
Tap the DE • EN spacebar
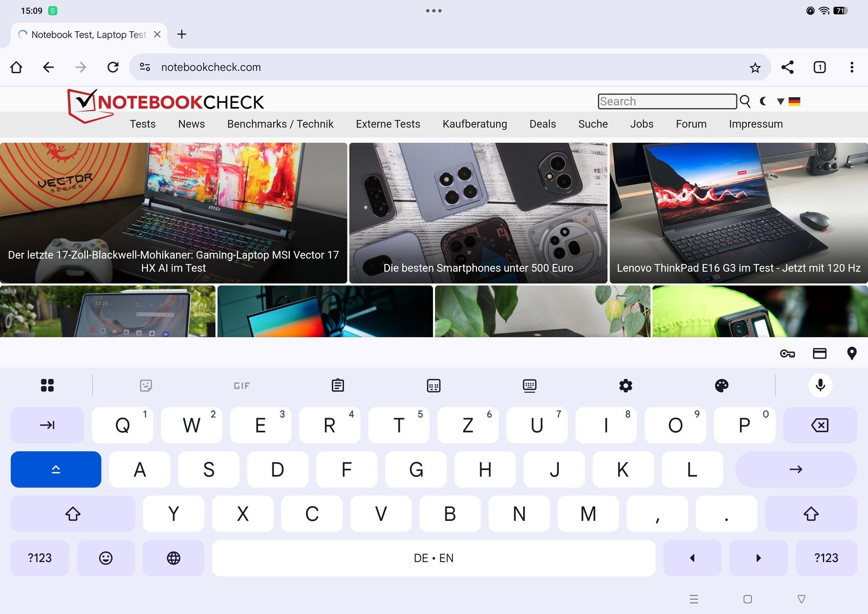433,558
